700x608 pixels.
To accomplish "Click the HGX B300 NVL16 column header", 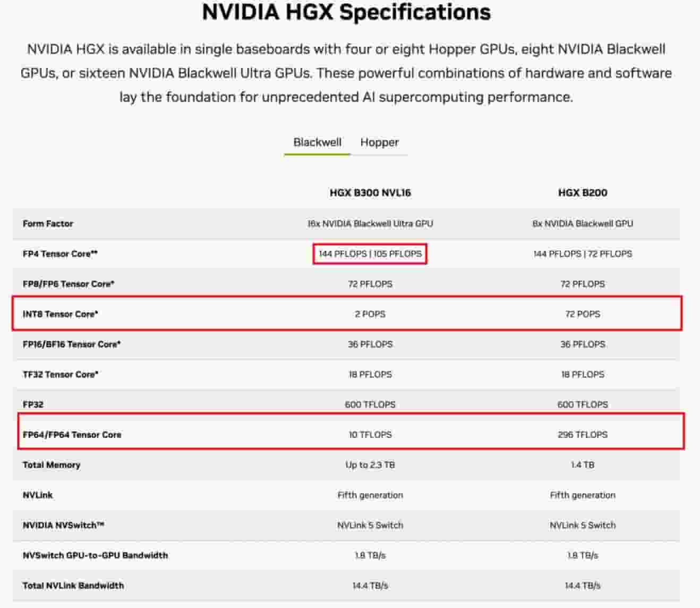I will coord(370,193).
